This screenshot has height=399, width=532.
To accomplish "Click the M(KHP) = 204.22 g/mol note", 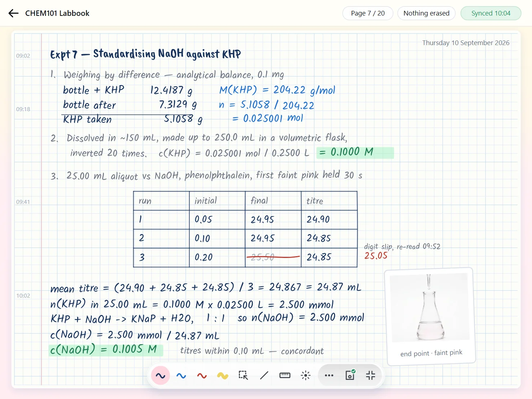I will [277, 90].
